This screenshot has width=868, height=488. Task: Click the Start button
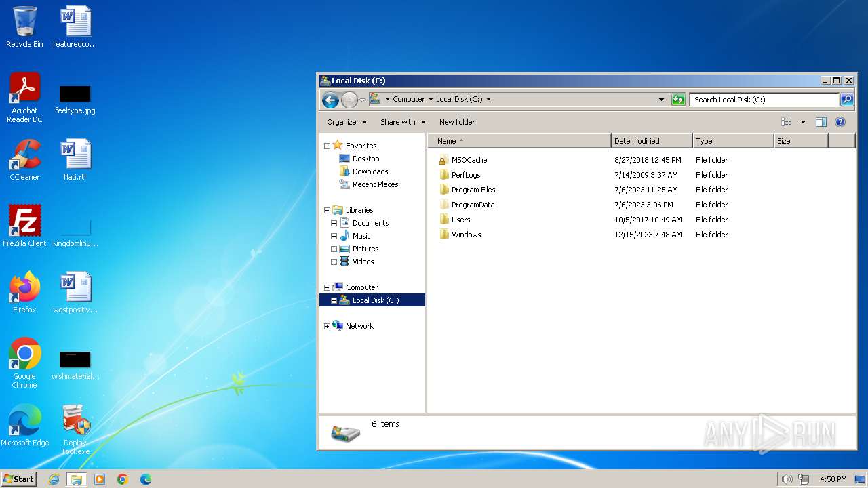click(18, 479)
